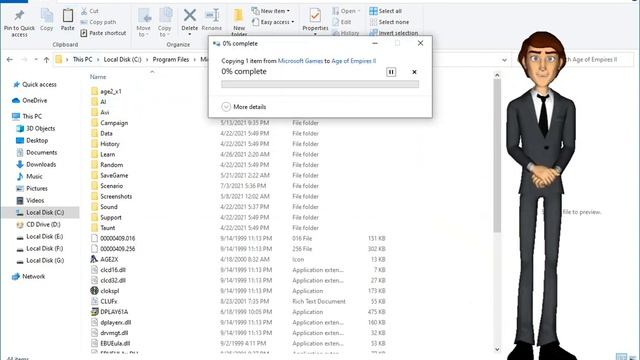Click the Rename ribbon icon
The height and width of the screenshot is (360, 640).
click(212, 16)
